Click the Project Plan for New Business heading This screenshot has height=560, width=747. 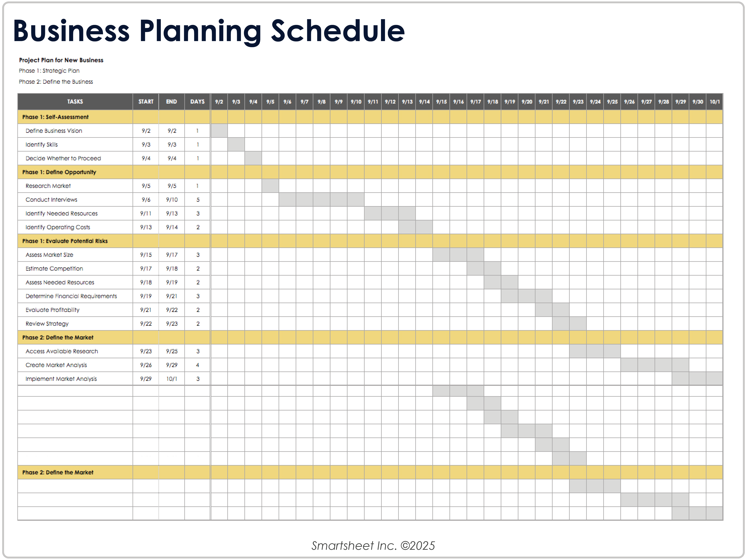tap(61, 60)
